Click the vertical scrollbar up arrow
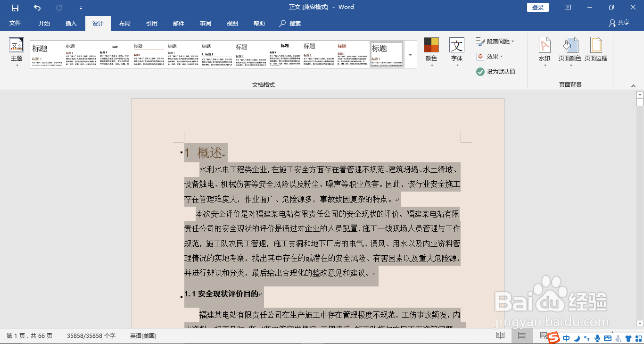 click(x=640, y=94)
